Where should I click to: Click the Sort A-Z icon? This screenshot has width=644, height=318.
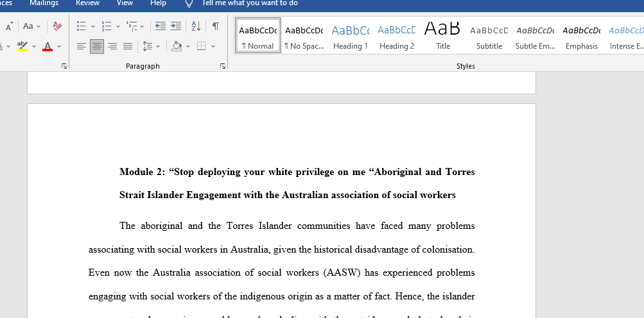click(x=196, y=26)
